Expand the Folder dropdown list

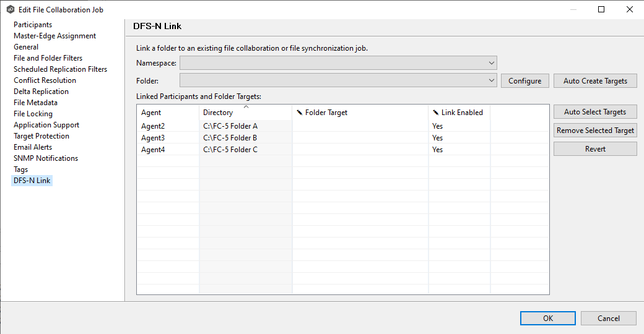coord(491,80)
